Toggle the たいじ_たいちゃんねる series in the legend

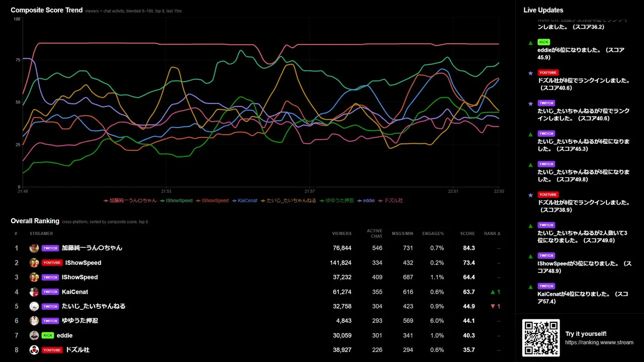[x=288, y=201]
